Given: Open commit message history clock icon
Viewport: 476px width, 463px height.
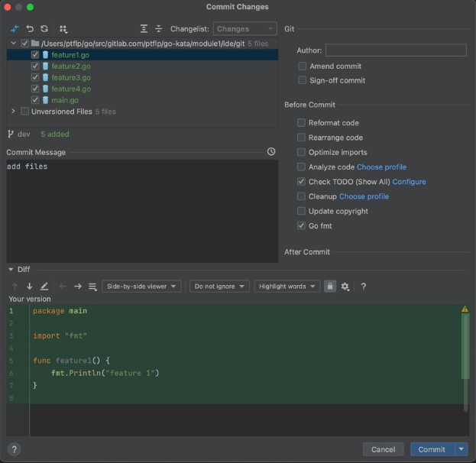Looking at the screenshot, I should (x=271, y=152).
